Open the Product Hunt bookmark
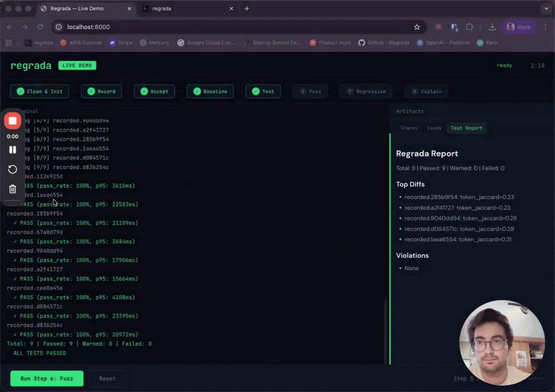The height and width of the screenshot is (392, 555). pyautogui.click(x=330, y=43)
